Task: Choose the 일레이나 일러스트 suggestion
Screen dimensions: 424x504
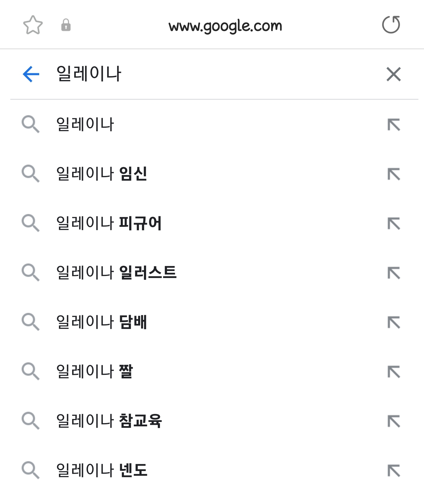Action: point(212,273)
